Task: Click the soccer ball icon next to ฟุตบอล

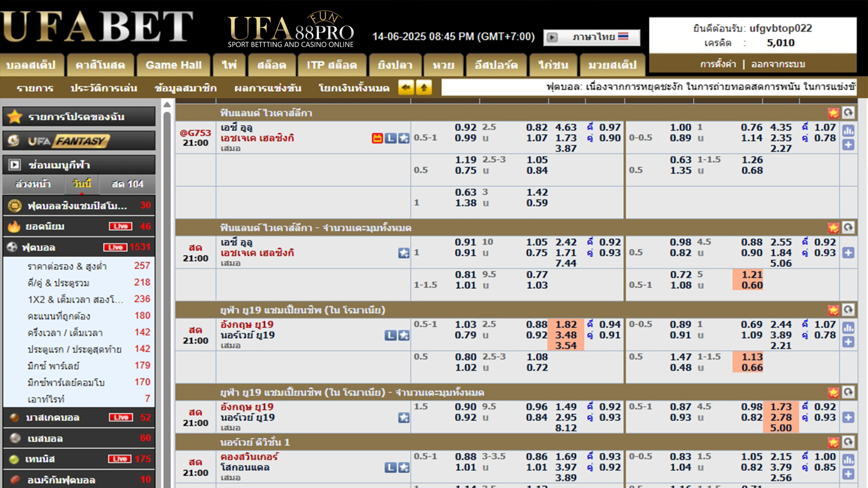Action: 12,247
